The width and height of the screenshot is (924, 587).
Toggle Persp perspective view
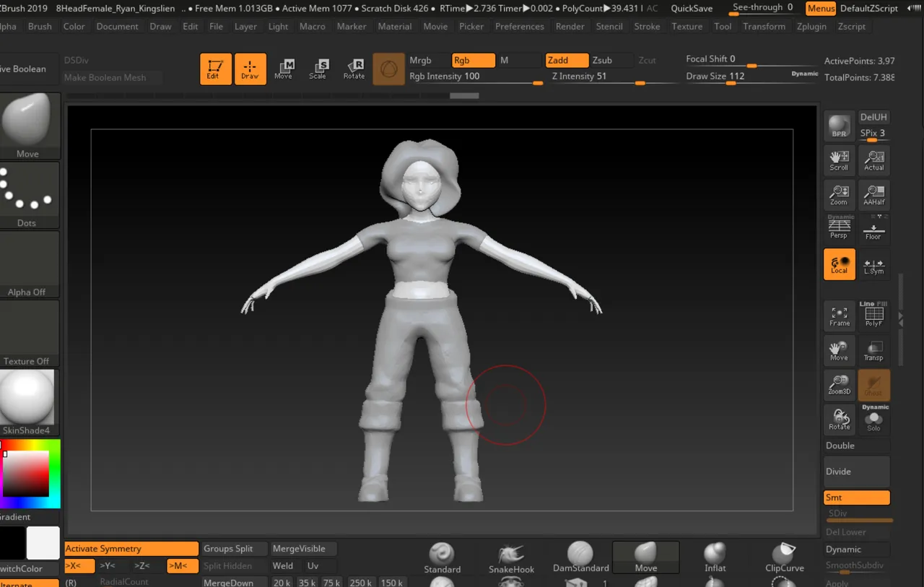point(839,227)
